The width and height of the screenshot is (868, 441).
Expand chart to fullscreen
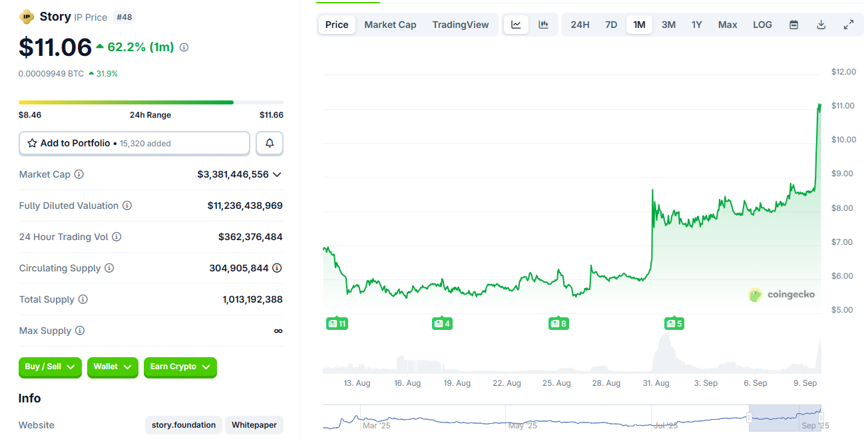coord(849,24)
